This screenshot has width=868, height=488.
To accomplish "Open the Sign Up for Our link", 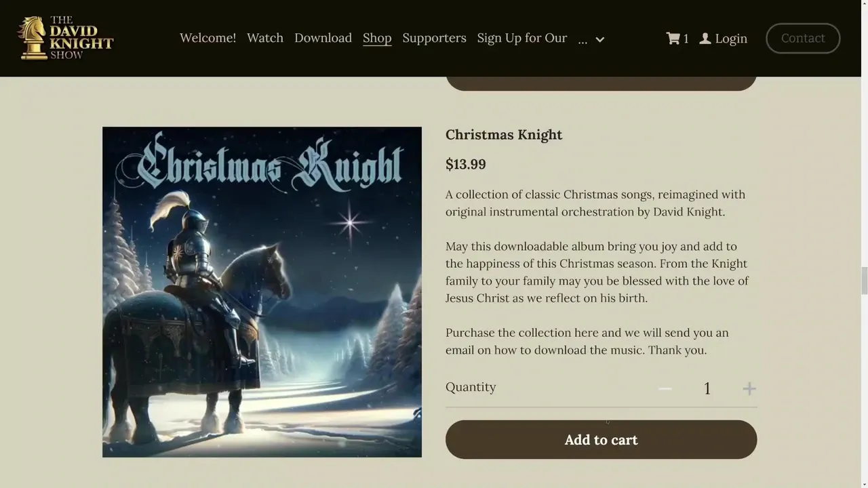I will (x=521, y=38).
